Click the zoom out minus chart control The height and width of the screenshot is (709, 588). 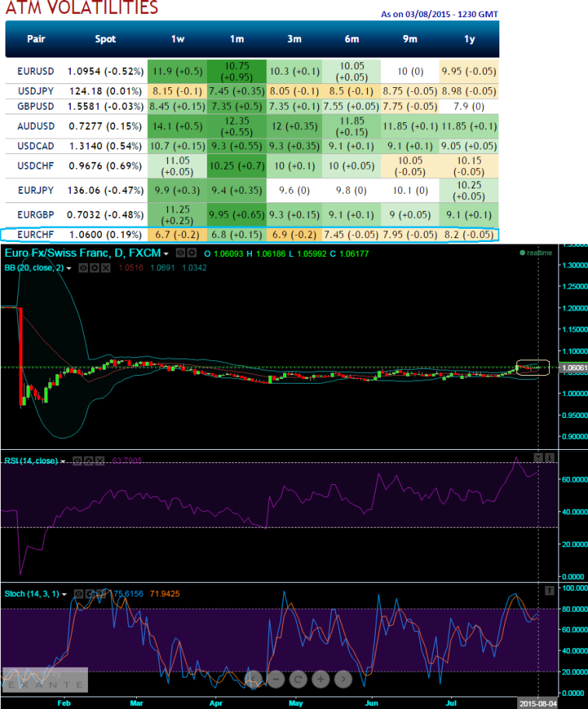[x=275, y=679]
